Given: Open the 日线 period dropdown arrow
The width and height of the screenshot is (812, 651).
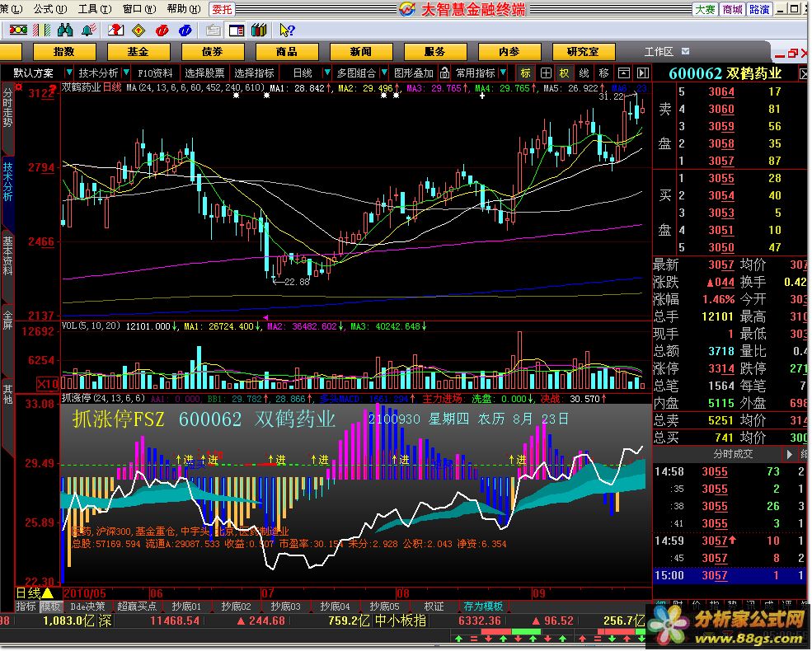Looking at the screenshot, I should pyautogui.click(x=326, y=73).
